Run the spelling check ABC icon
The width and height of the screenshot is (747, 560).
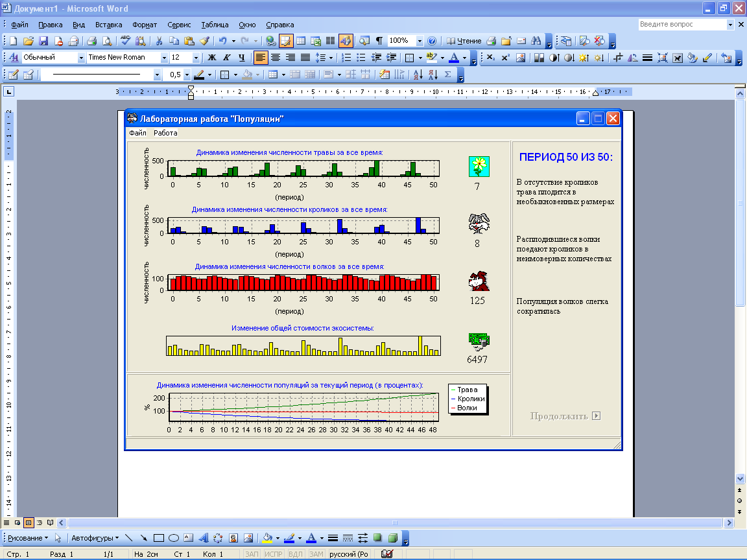pos(126,41)
